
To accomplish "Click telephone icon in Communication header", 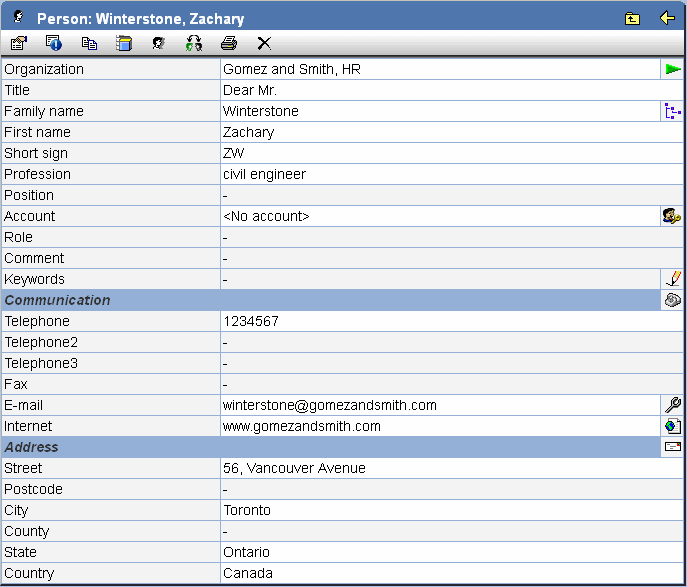I will click(673, 300).
